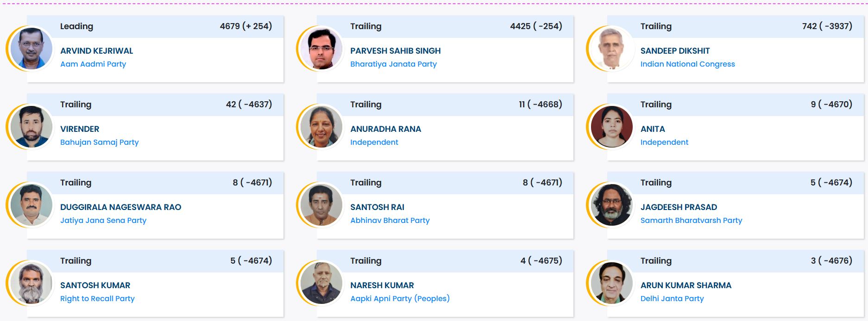Open the Abhinav Bharat Party link
Screen dimensions: 868x321
pyautogui.click(x=390, y=220)
